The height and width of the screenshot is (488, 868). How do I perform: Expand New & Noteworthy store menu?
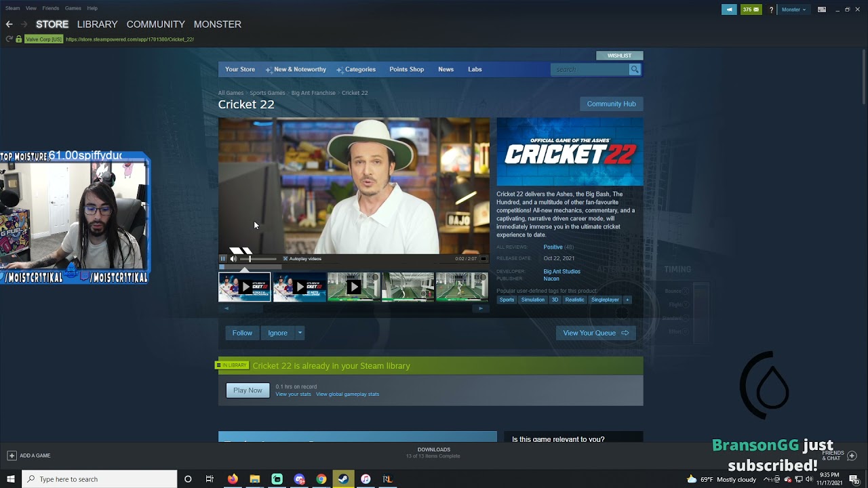[296, 69]
